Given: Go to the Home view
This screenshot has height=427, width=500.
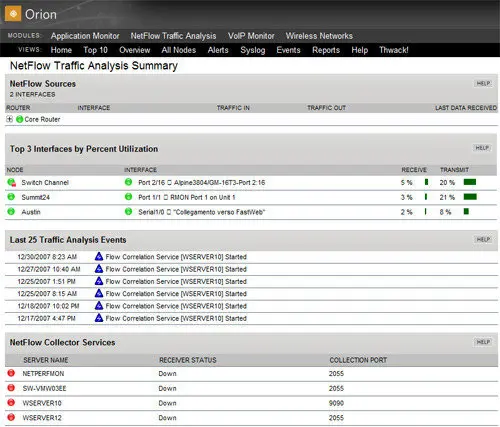Looking at the screenshot, I should [61, 50].
